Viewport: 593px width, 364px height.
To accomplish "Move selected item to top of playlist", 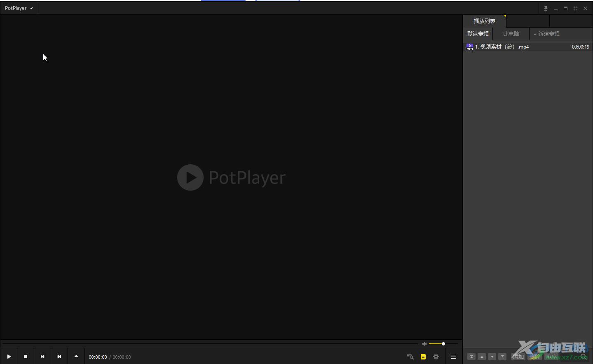I will (x=471, y=357).
